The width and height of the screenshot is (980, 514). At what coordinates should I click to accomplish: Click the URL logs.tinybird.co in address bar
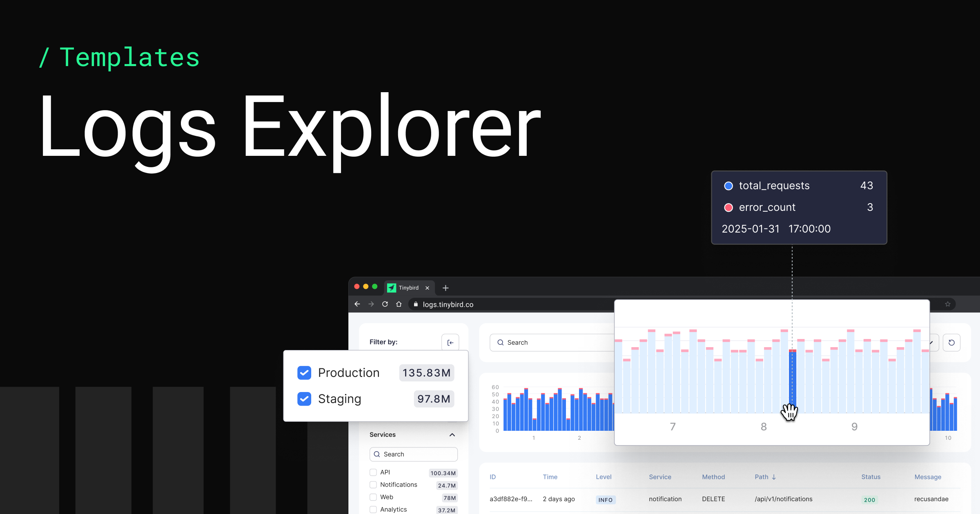(x=448, y=304)
